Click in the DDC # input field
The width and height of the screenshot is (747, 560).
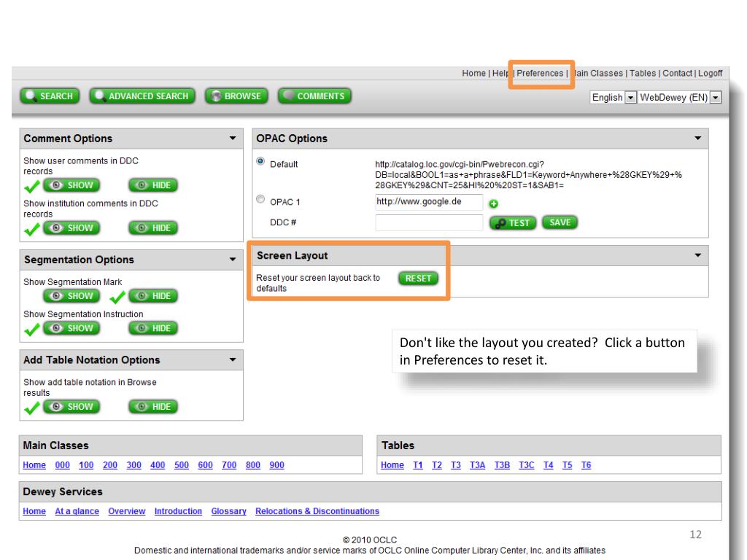[429, 222]
